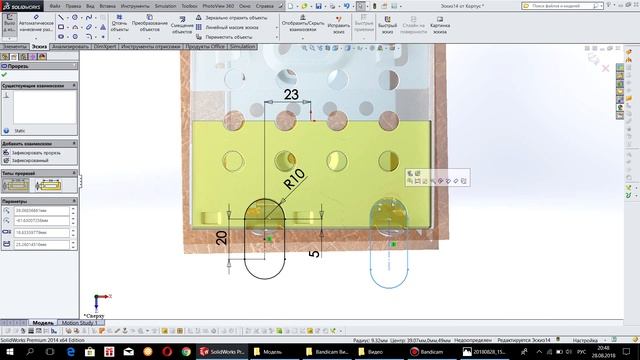Expand the Line tool dropdown arrow
The image size is (640, 360).
(67, 18)
